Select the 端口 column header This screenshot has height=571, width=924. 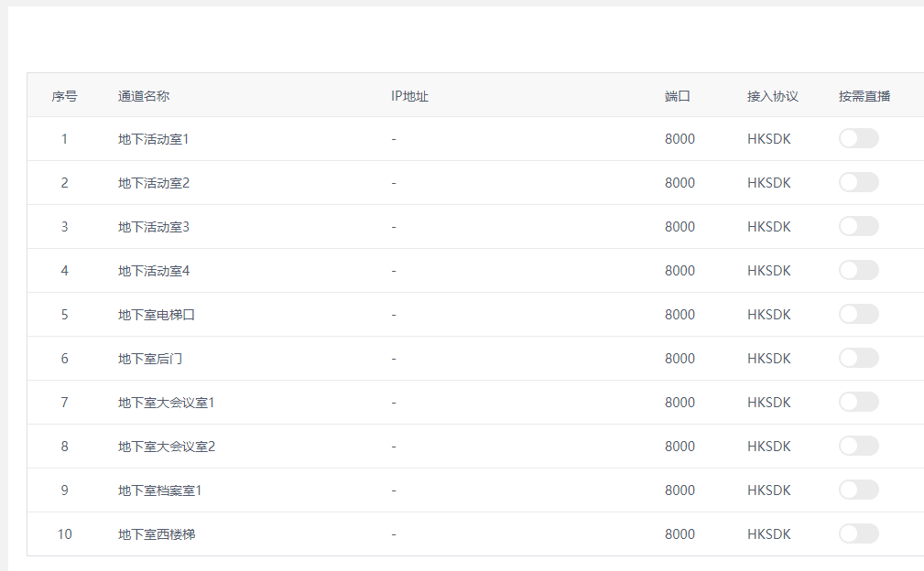coord(678,96)
